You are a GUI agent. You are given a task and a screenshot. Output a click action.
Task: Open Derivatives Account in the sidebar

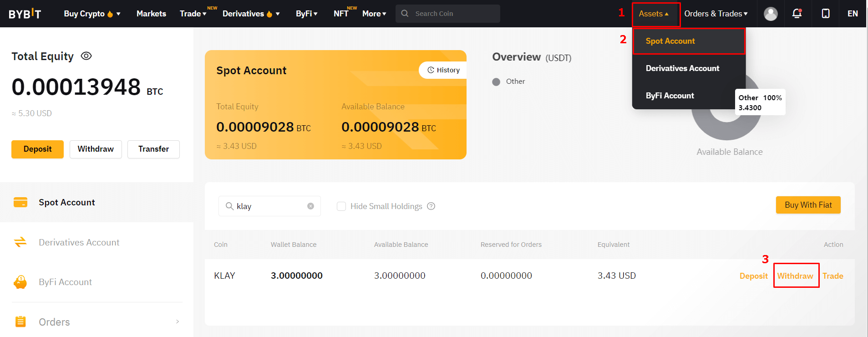click(x=96, y=242)
